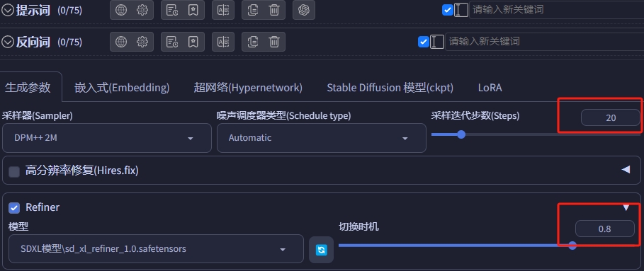Switch to the 嵌入式(Embedding) tab
This screenshot has width=644, height=271.
click(x=122, y=87)
